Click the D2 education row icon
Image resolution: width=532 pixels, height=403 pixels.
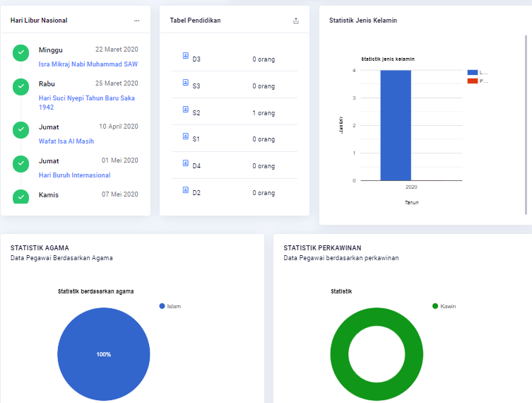[x=186, y=189]
